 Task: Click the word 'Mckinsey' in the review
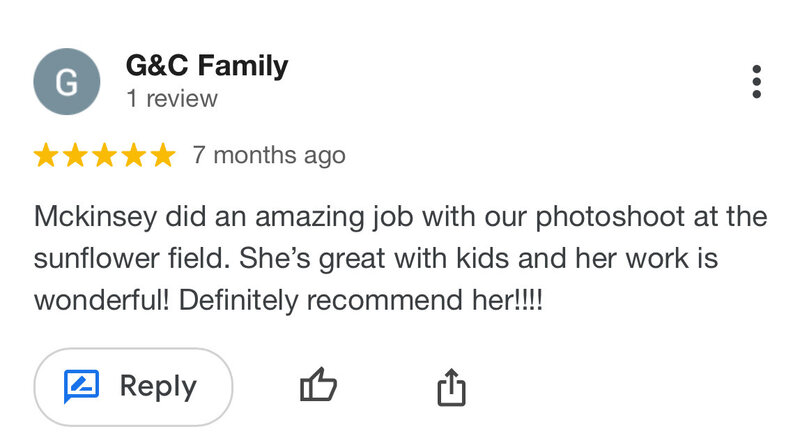95,217
